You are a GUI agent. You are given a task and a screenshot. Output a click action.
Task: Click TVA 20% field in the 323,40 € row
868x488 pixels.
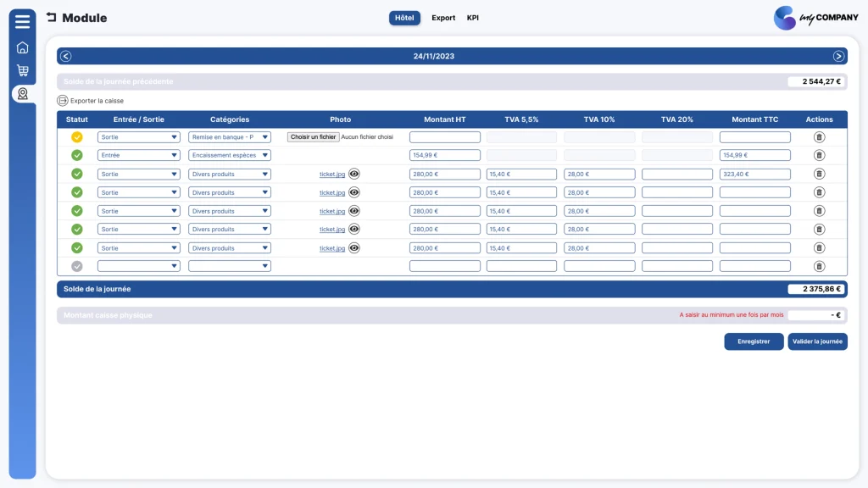click(677, 174)
